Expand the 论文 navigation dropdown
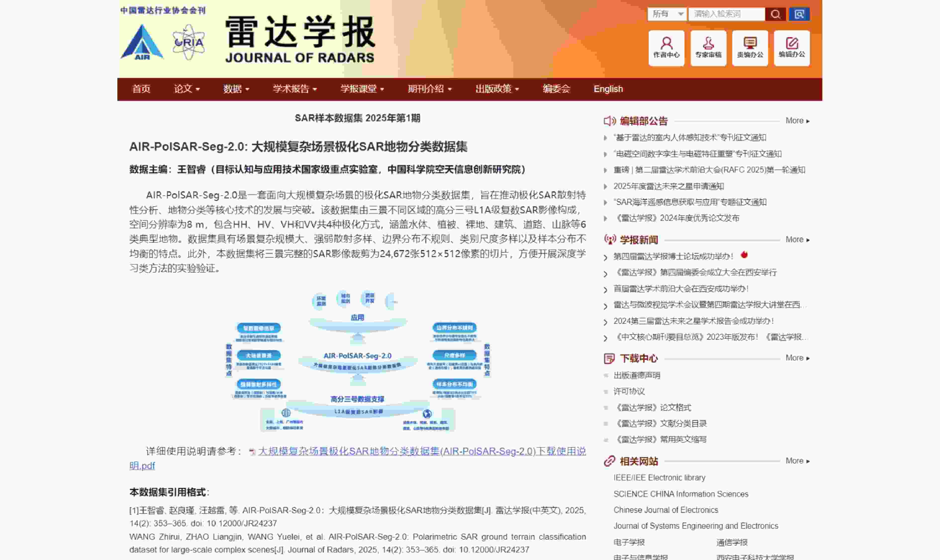 tap(187, 89)
